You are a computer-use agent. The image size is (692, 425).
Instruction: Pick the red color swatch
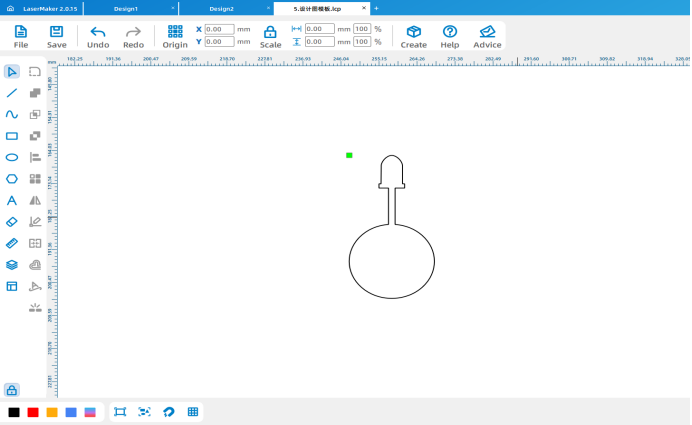tap(33, 412)
